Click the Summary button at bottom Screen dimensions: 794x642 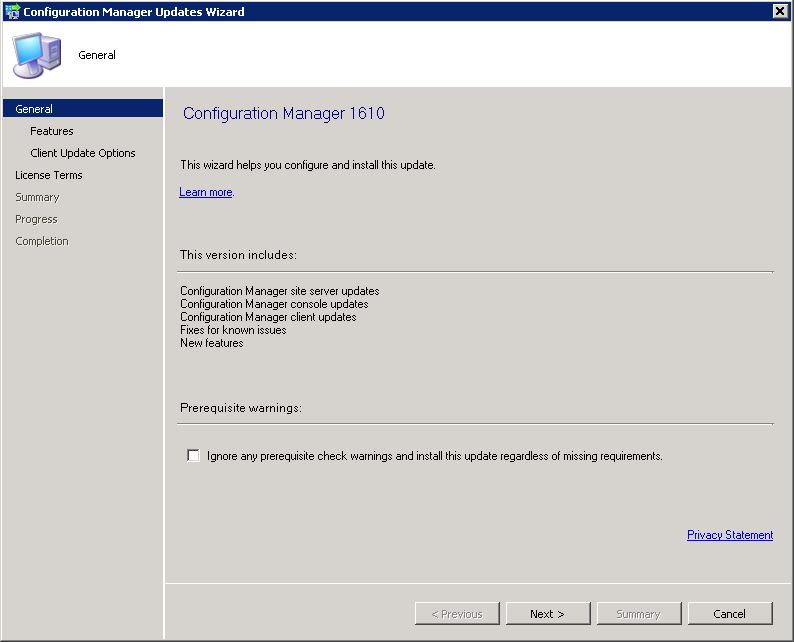click(x=639, y=614)
